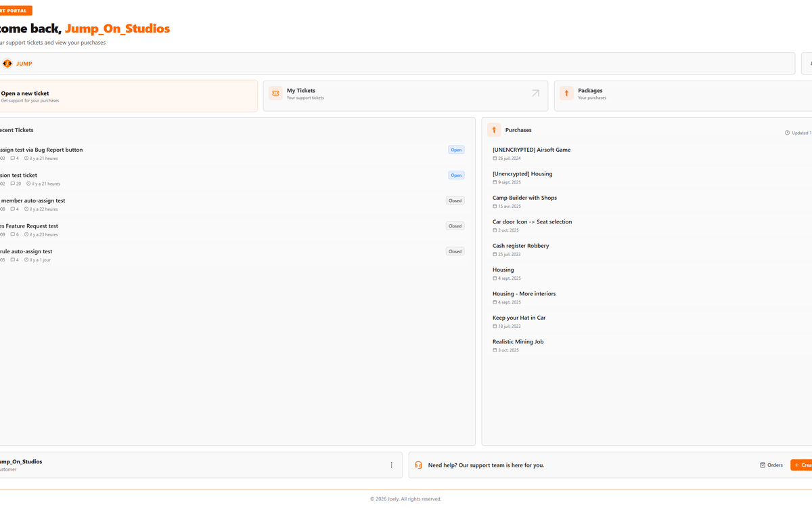Image resolution: width=812 pixels, height=508 pixels.
Task: Click the '18 juil. 2023' date
Action: coord(510,326)
